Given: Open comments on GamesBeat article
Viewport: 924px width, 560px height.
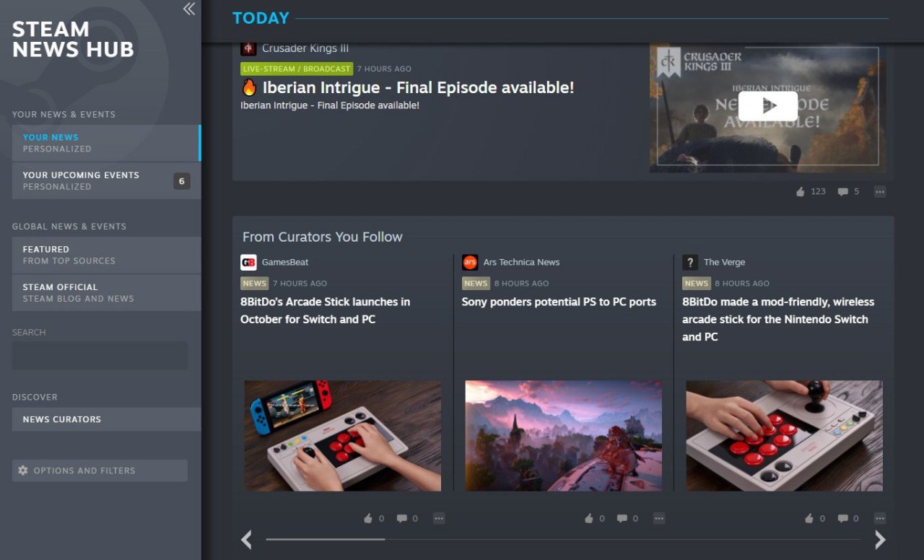Looking at the screenshot, I should 402,518.
